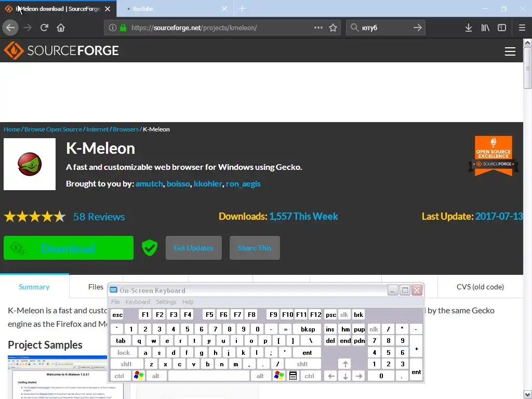The height and width of the screenshot is (399, 532).
Task: Switch to the YouTube browser tab
Action: 175,9
